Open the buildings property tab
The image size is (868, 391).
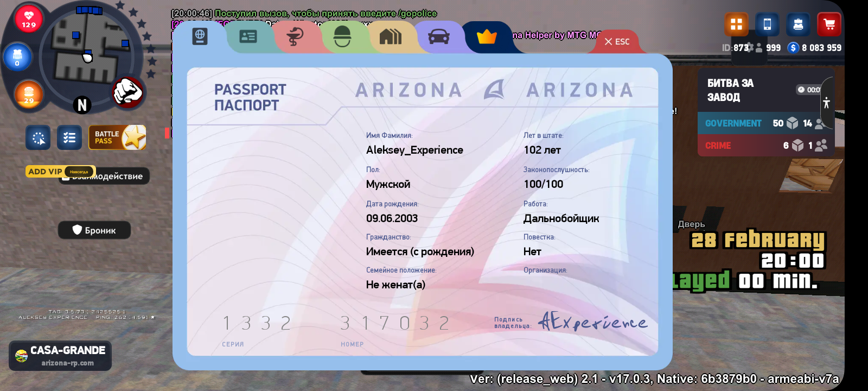tap(391, 36)
